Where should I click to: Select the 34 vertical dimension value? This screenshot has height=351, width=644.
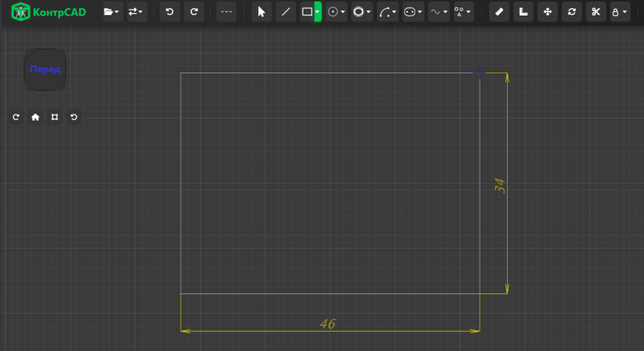click(500, 185)
